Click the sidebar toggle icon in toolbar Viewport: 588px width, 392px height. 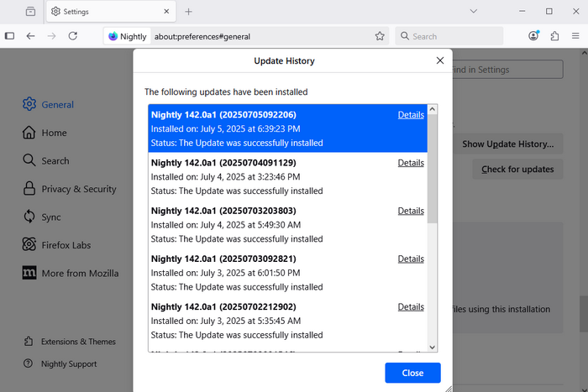10,36
